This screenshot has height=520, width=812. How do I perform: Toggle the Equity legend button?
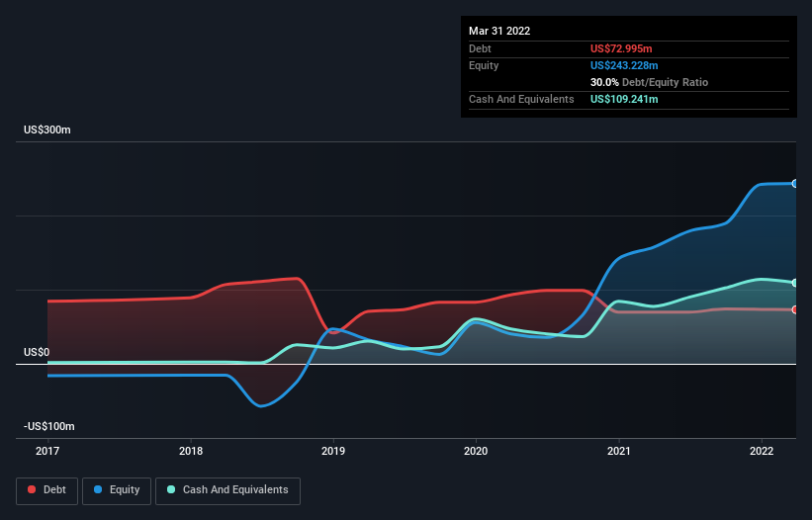[x=117, y=490]
